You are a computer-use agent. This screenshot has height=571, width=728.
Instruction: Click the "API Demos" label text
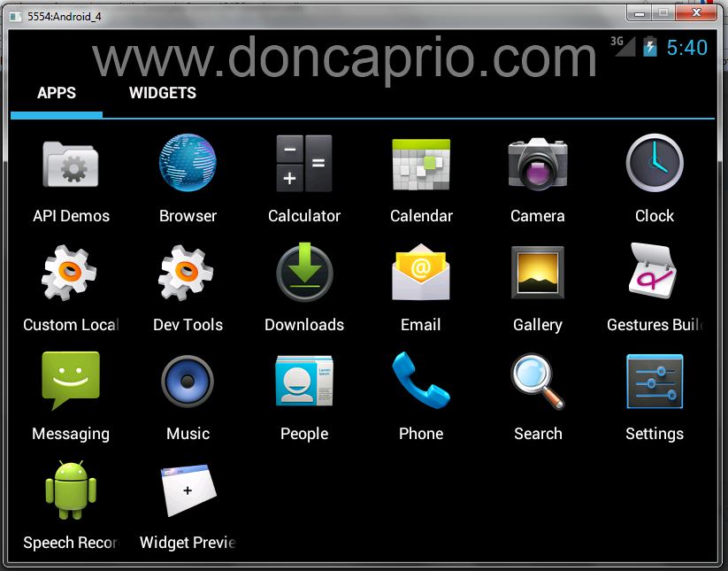(x=71, y=216)
